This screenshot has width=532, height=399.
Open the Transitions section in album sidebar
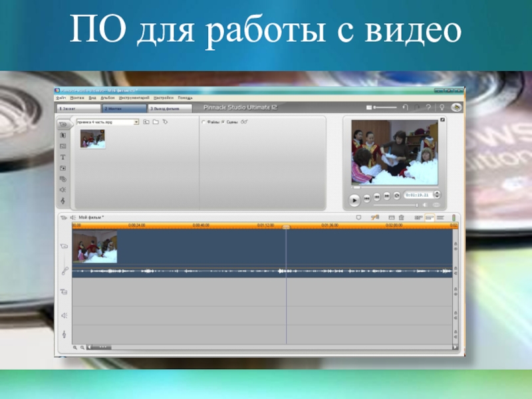click(x=63, y=135)
